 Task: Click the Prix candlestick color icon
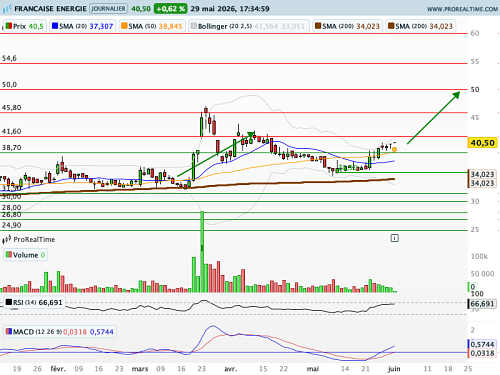9,26
